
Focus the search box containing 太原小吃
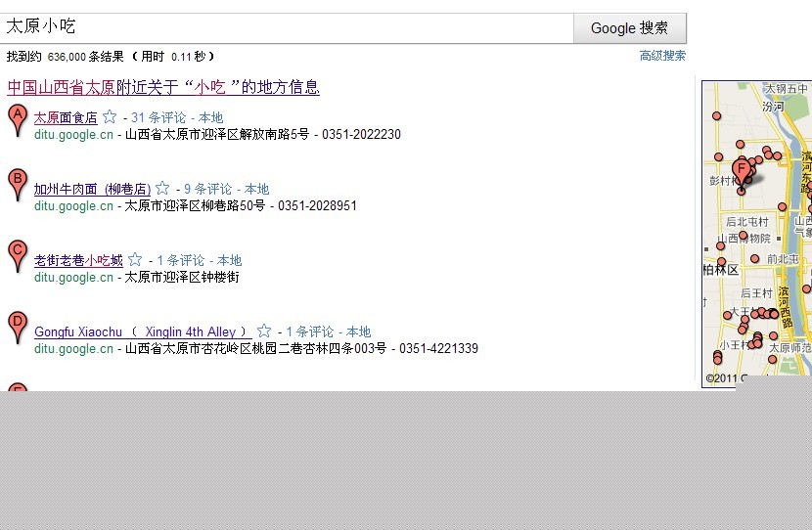tap(287, 28)
